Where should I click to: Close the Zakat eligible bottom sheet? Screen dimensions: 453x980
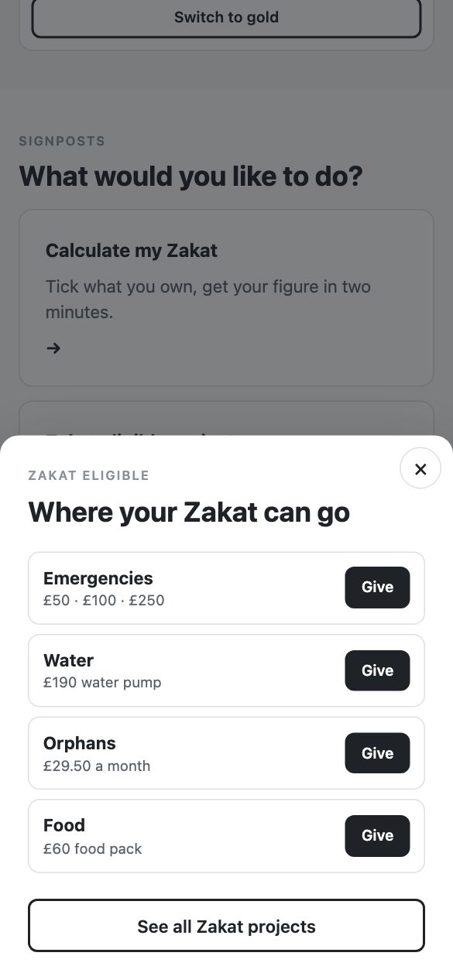coord(420,469)
